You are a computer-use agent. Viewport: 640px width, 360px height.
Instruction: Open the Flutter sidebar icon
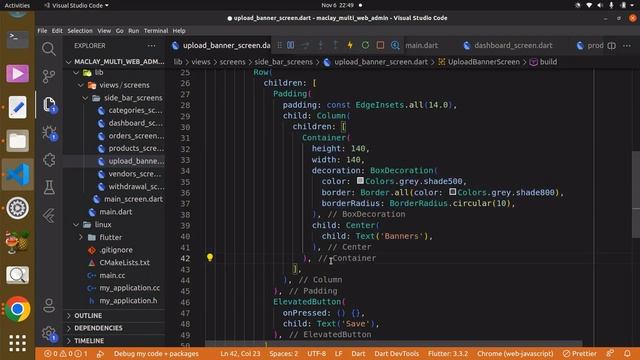coord(49,215)
